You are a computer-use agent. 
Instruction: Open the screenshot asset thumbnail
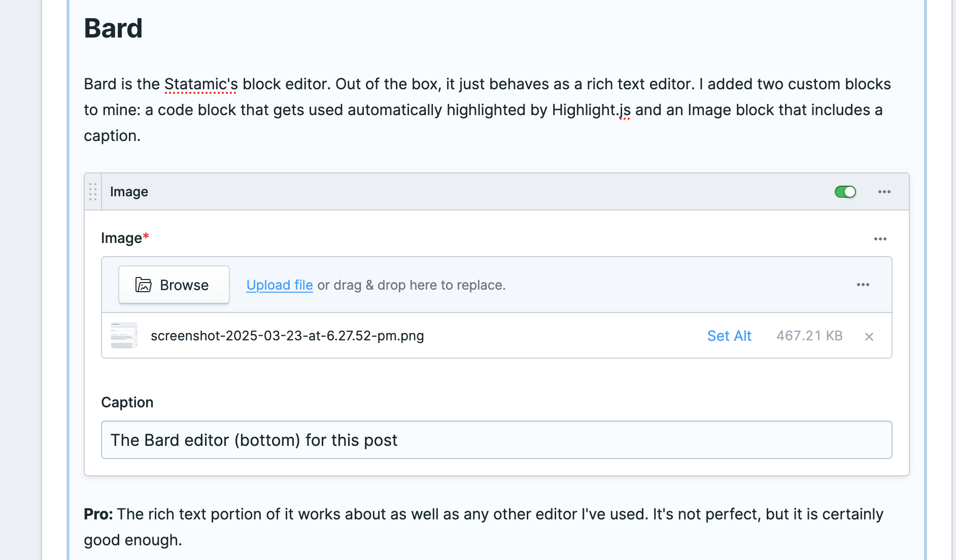tap(124, 335)
